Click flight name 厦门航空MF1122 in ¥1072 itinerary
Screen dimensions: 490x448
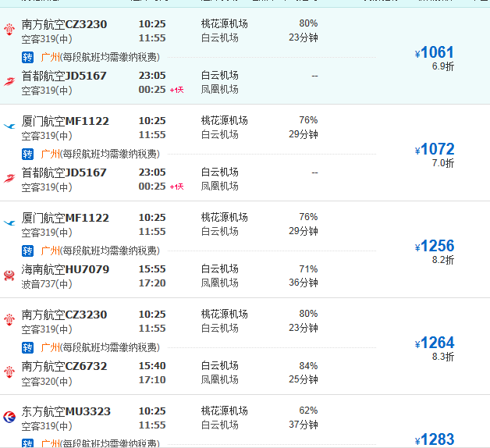pos(66,121)
